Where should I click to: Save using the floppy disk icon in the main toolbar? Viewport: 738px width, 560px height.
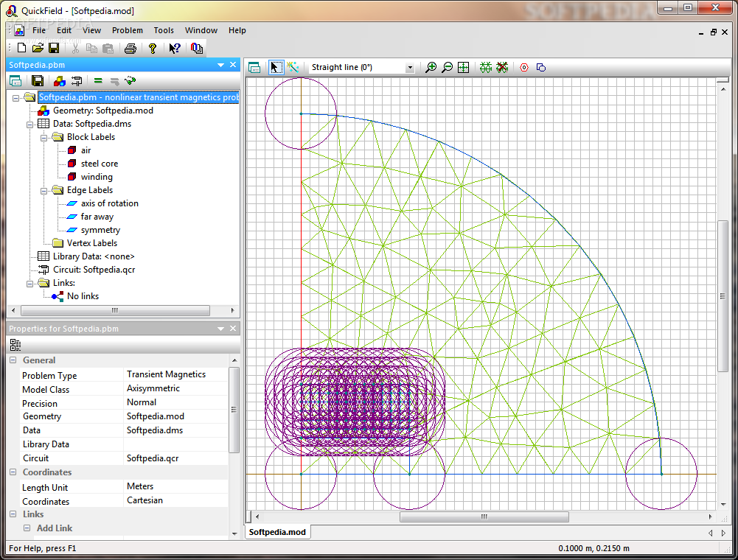54,48
